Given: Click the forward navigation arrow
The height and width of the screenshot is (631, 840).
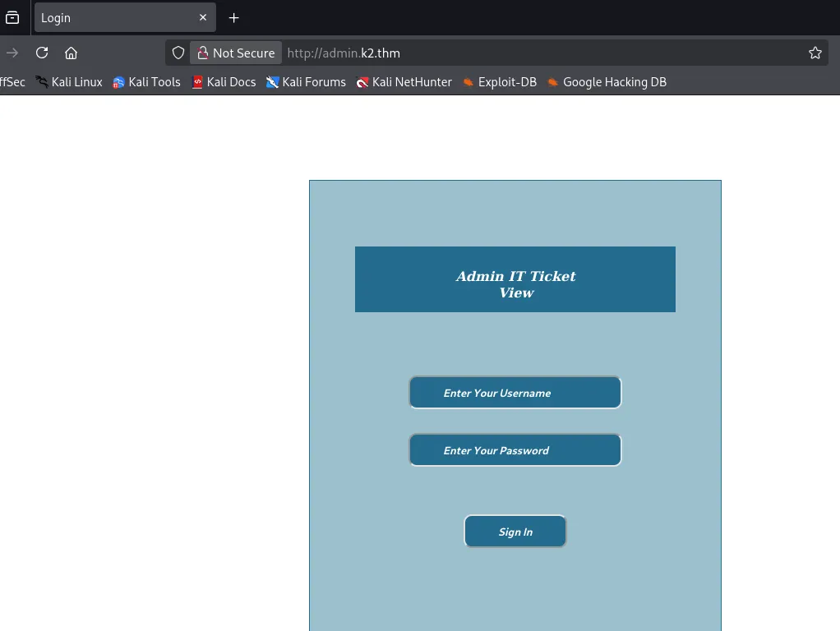Looking at the screenshot, I should 12,53.
